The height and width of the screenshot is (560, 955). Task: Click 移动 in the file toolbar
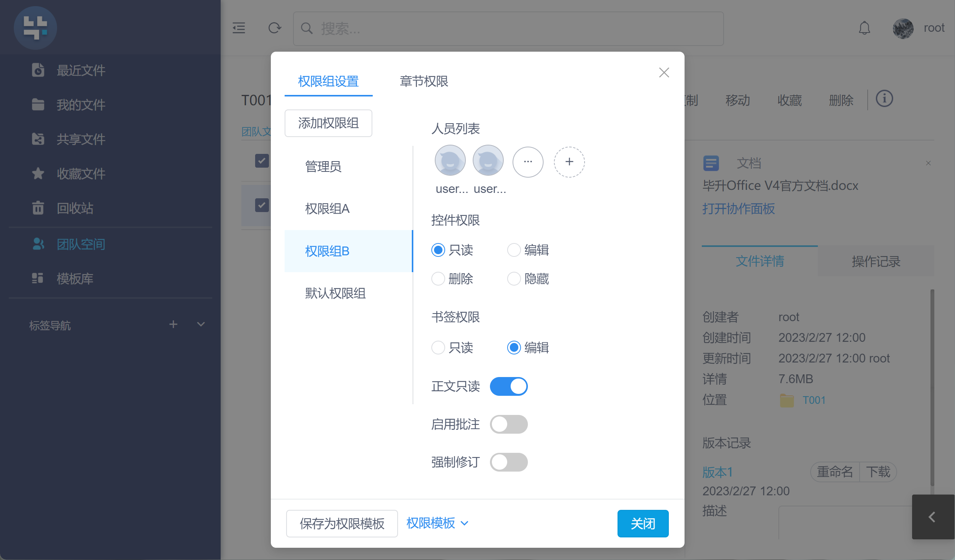pyautogui.click(x=737, y=100)
